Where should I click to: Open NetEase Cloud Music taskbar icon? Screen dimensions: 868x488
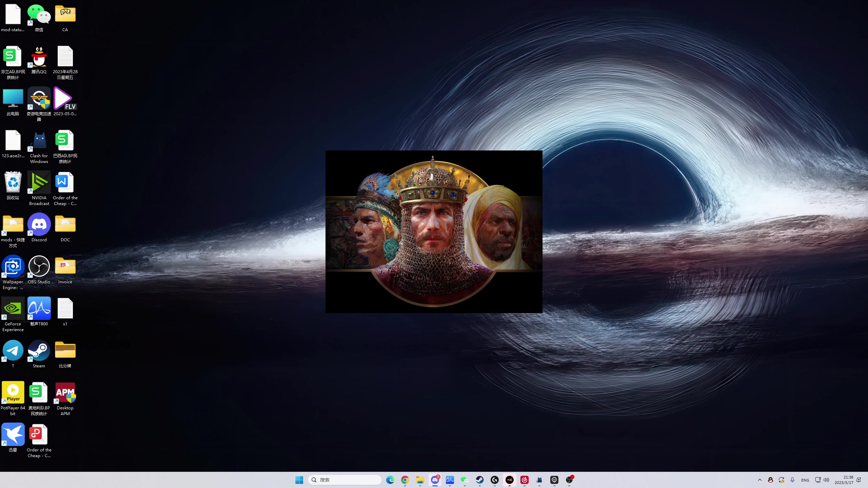pyautogui.click(x=525, y=480)
